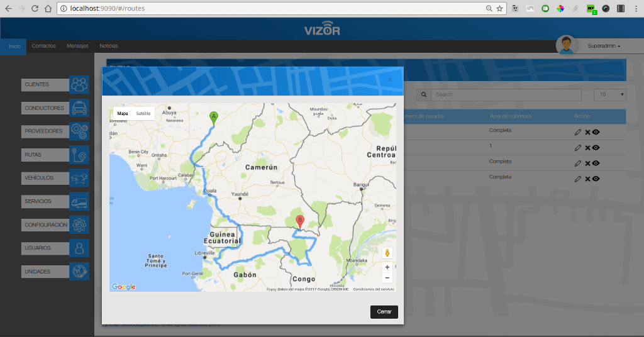Image resolution: width=644 pixels, height=337 pixels.
Task: Bookmark this page with star icon
Action: pyautogui.click(x=499, y=8)
